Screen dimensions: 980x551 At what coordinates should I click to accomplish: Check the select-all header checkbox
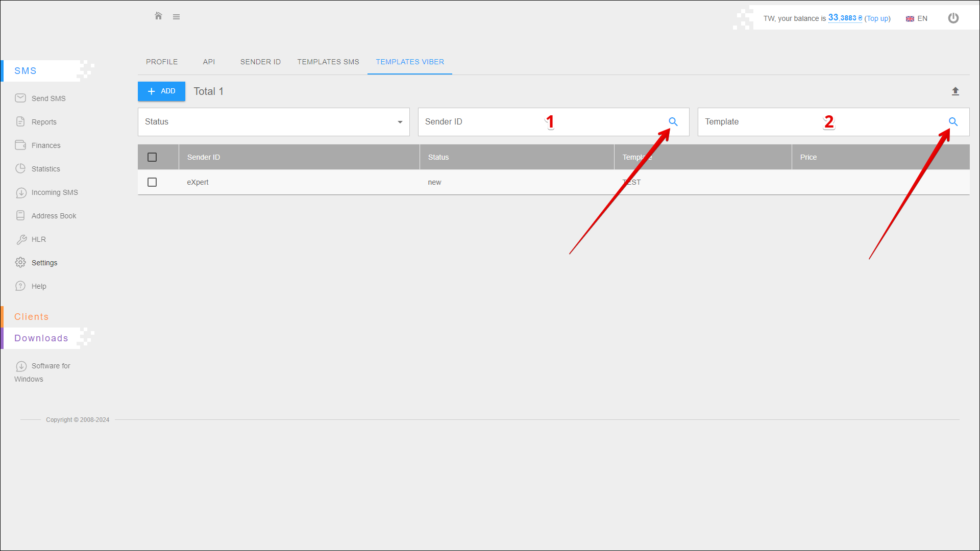click(152, 157)
